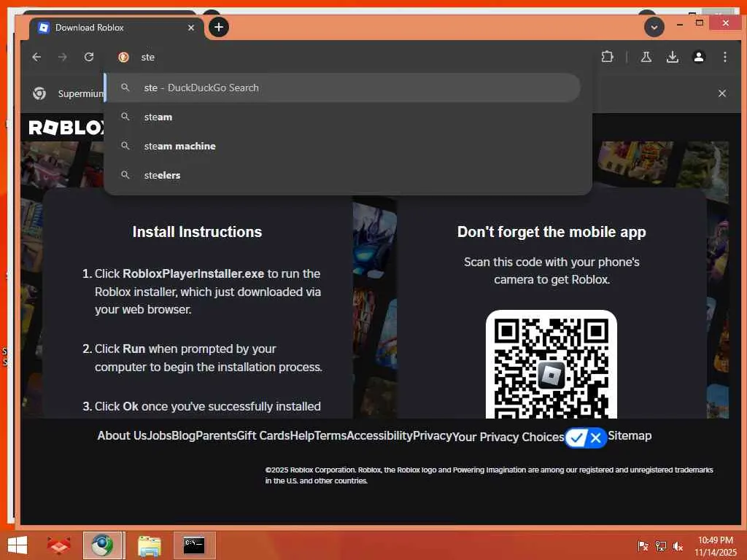Open the Privacy footer link

click(432, 436)
